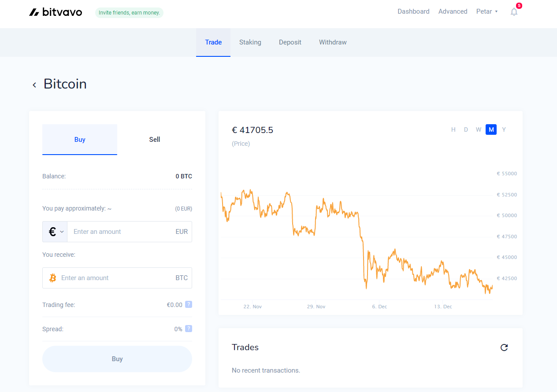Image resolution: width=557 pixels, height=392 pixels.
Task: Refresh the Trades list
Action: pos(504,348)
